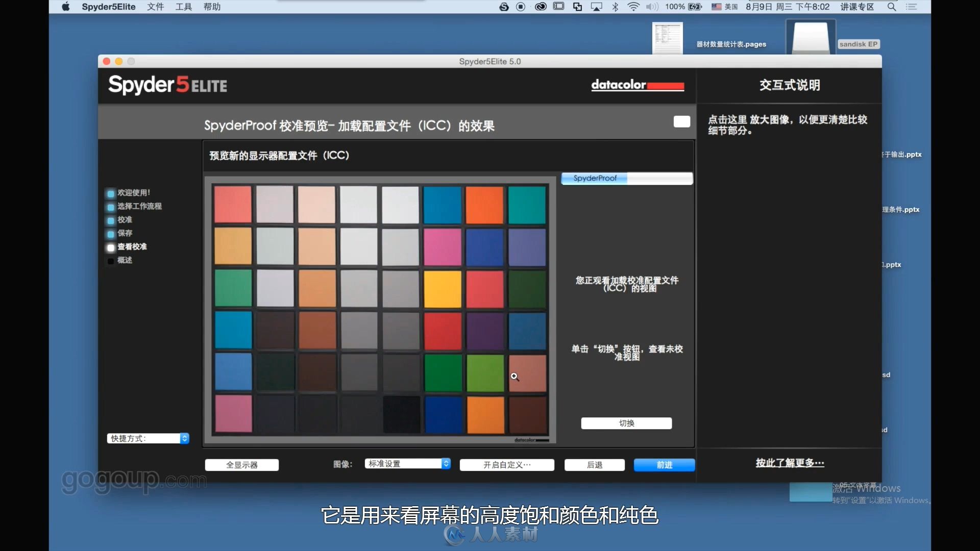This screenshot has height=551, width=980.
Task: Click the teal patch in top row
Action: click(x=527, y=205)
